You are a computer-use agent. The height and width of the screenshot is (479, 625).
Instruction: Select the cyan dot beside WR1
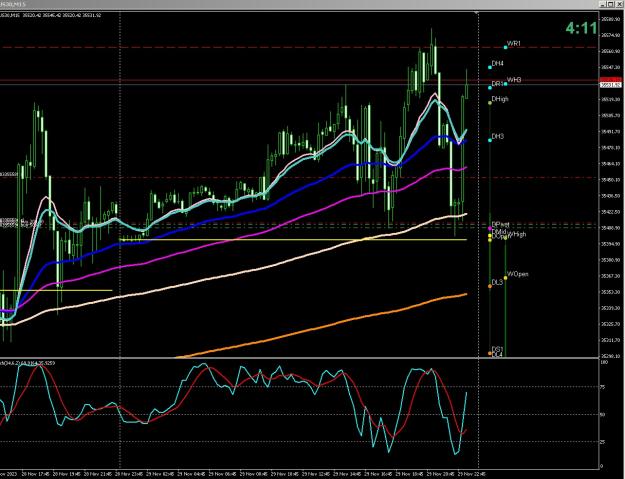pyautogui.click(x=505, y=47)
